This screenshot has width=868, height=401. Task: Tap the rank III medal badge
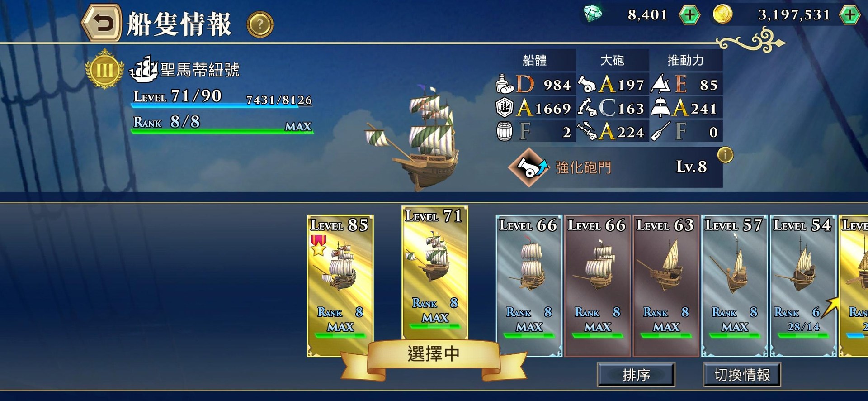point(104,70)
